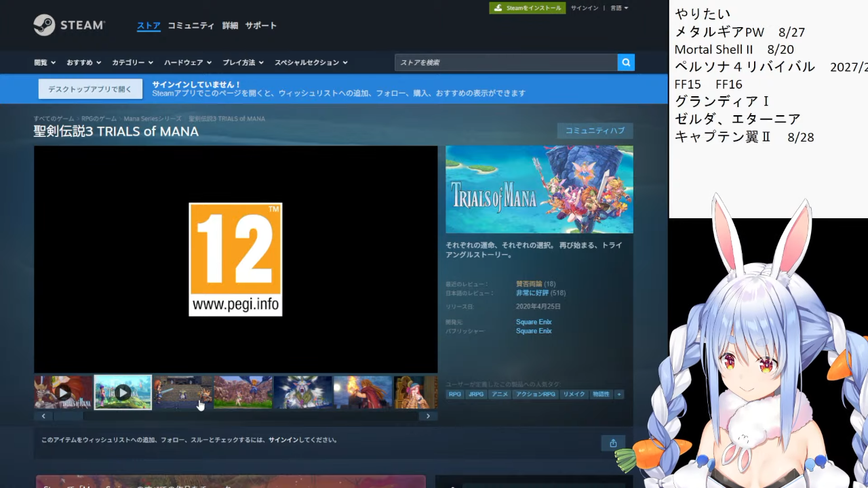The height and width of the screenshot is (488, 868).
Task: Click the 賛否両論 recent reviews link
Action: click(x=529, y=284)
